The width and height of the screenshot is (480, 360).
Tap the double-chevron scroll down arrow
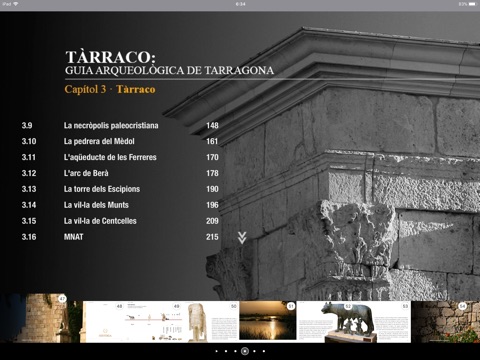click(x=242, y=238)
